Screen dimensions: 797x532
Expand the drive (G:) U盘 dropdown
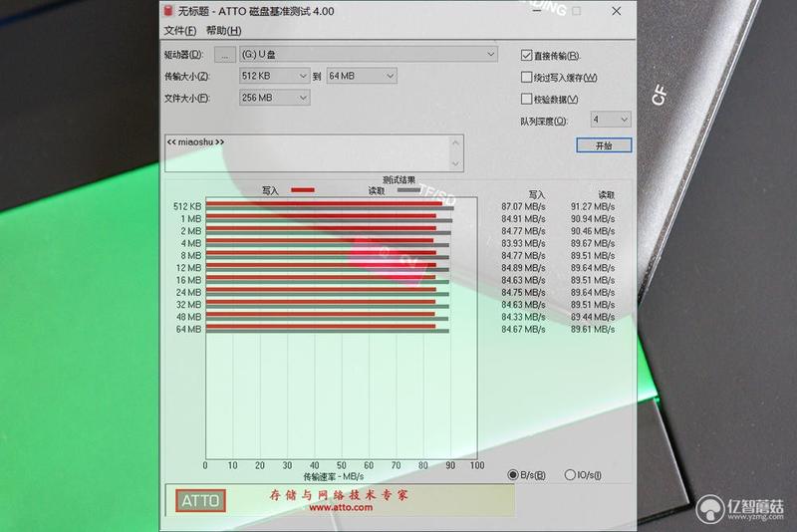pyautogui.click(x=369, y=54)
